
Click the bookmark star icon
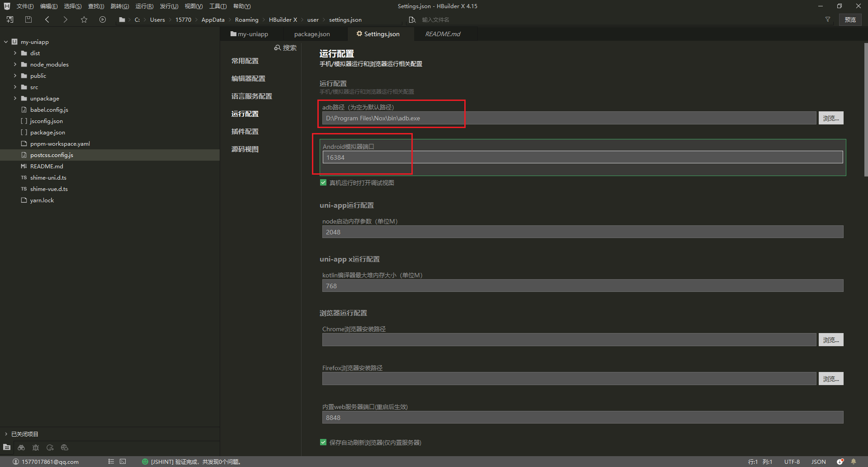(x=84, y=19)
